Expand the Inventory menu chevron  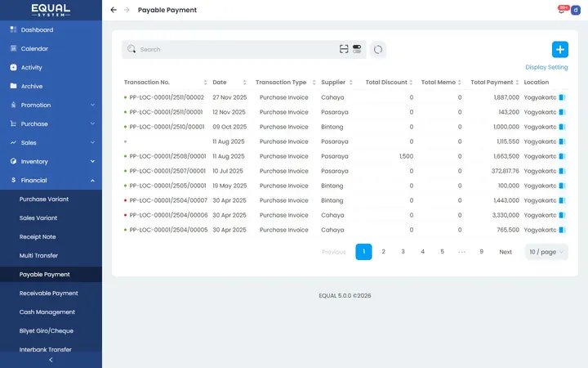[x=92, y=161]
